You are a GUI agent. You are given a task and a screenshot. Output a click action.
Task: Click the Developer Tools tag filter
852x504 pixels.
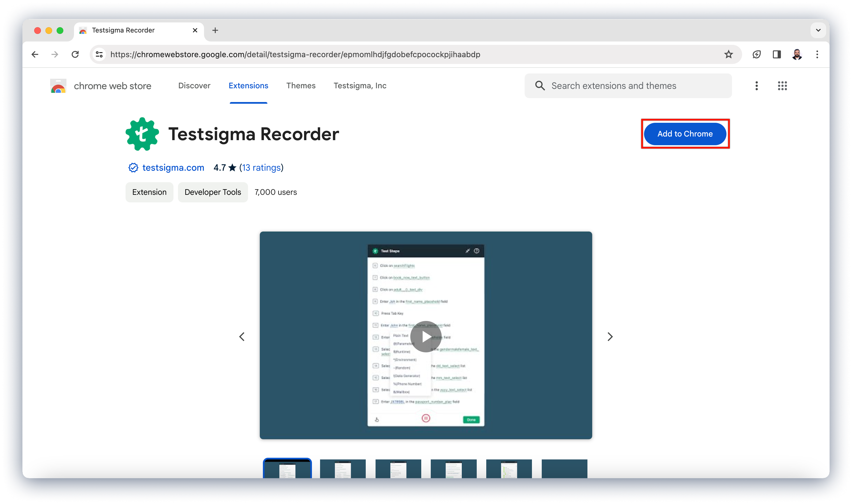212,192
